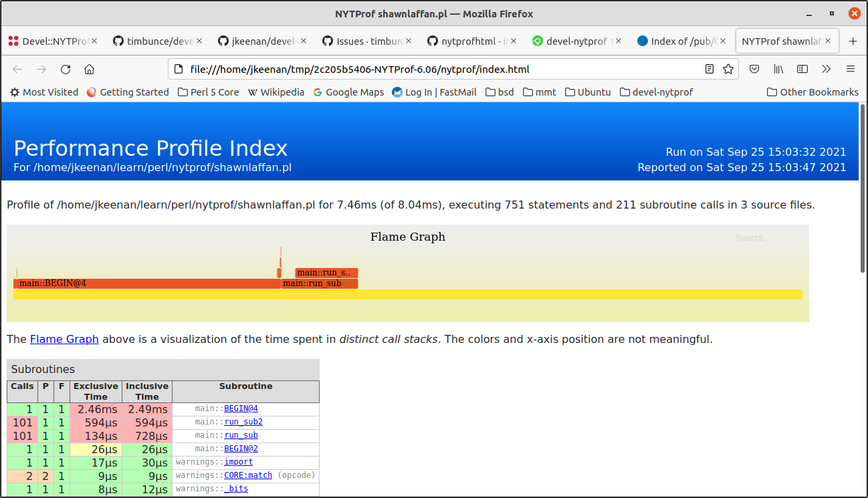
Task: Open the Pocket save icon
Action: coord(754,69)
